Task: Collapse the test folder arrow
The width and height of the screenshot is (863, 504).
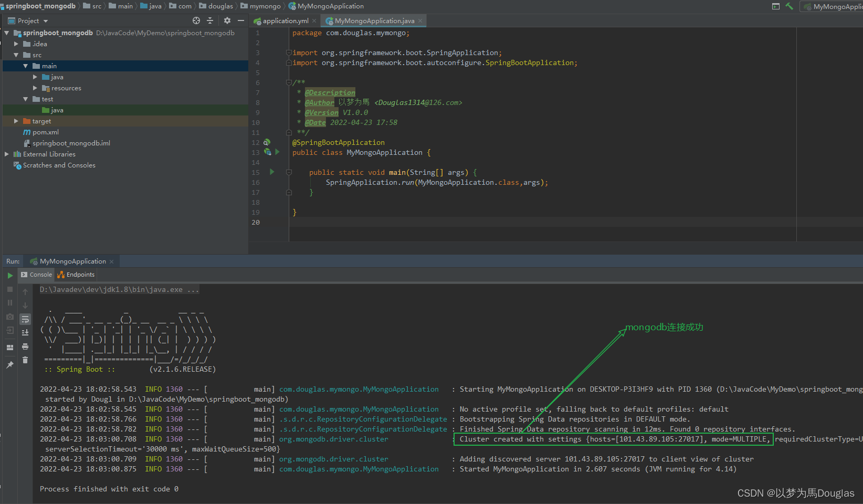Action: (26, 99)
